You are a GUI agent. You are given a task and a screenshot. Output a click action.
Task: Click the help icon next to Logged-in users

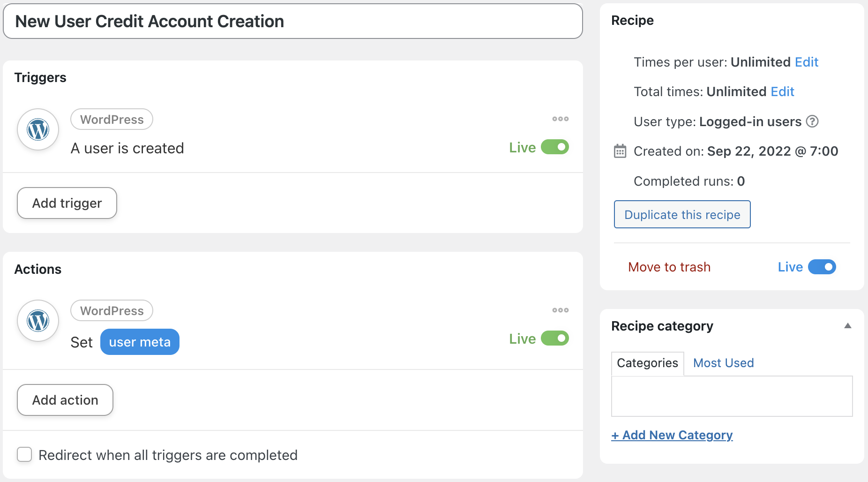812,121
